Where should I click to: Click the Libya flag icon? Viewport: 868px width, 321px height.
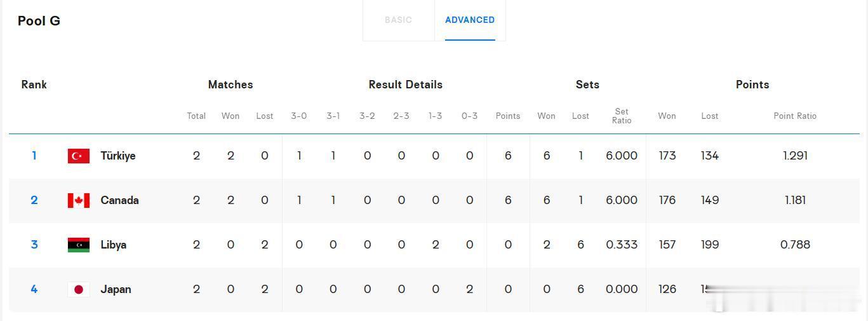[79, 245]
